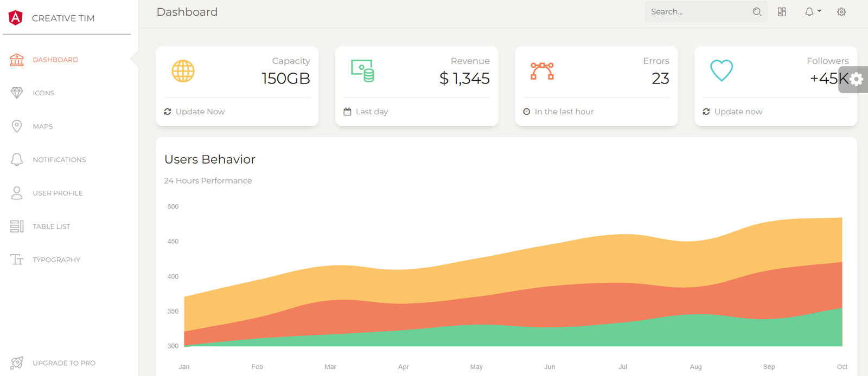Go to the Icons page
This screenshot has width=868, height=376.
pos(43,93)
